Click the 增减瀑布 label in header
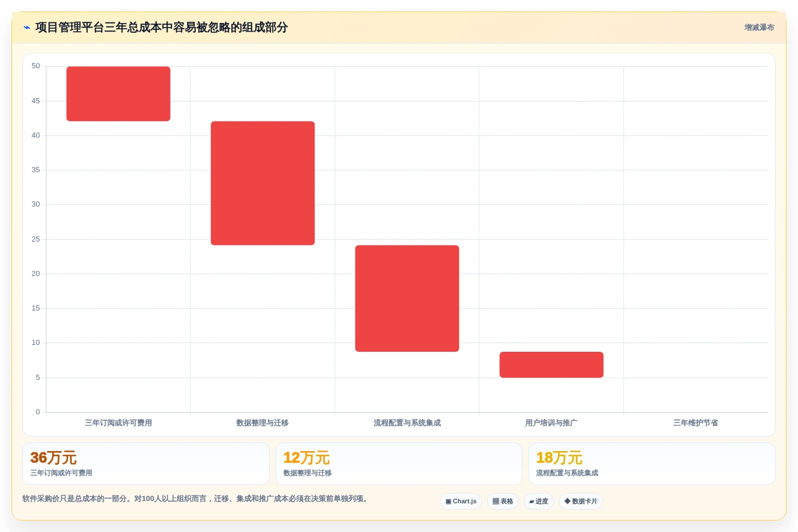798x532 pixels. [x=759, y=28]
